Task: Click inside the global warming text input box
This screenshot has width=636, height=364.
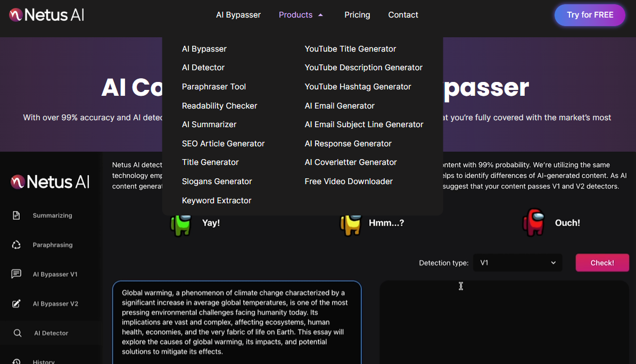Action: (236, 322)
